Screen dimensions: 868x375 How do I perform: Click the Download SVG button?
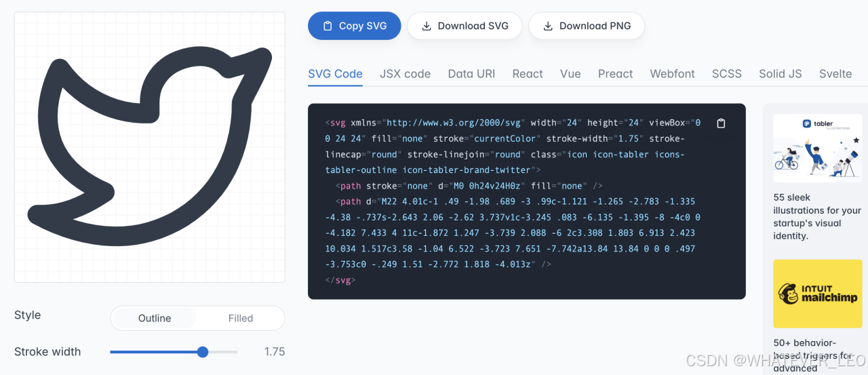point(465,26)
